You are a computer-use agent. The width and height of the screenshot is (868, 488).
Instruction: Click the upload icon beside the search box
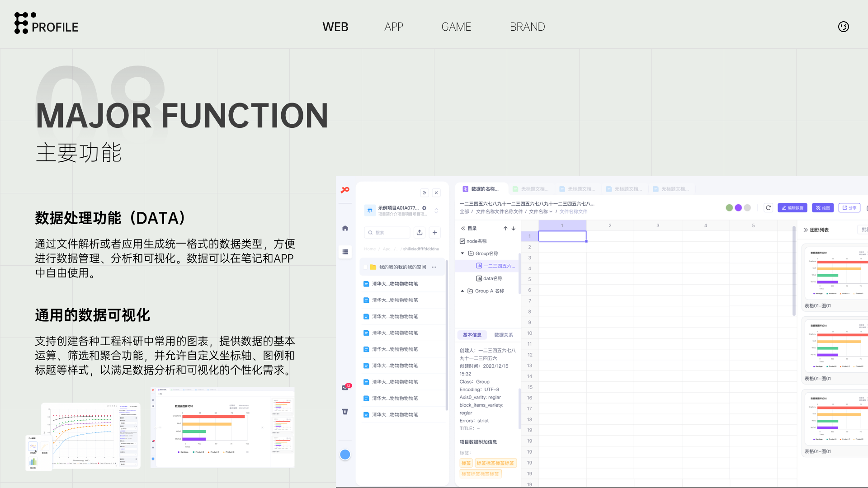pos(420,232)
